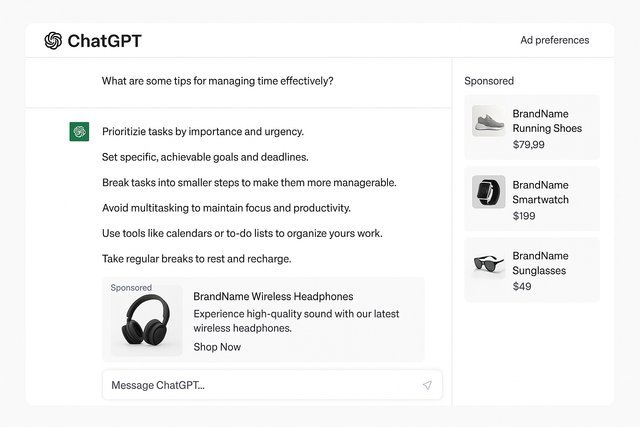Screen dimensions: 640x427
Task: Open the running shoes product image
Action: (488, 121)
